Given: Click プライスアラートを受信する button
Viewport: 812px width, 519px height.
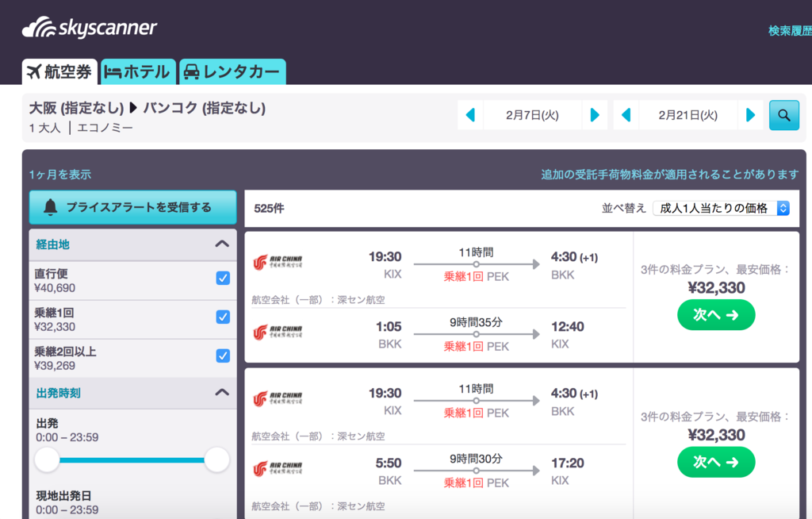Looking at the screenshot, I should (132, 207).
